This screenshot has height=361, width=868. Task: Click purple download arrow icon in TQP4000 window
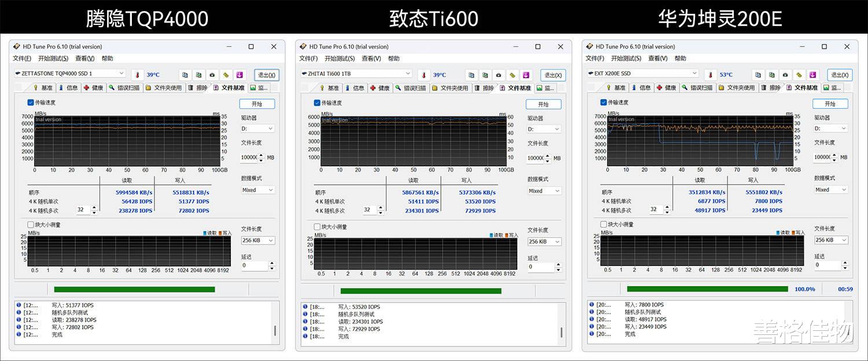pos(240,75)
